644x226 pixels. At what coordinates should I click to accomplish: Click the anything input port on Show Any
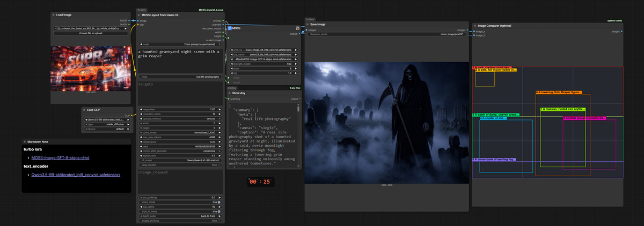tap(228, 99)
